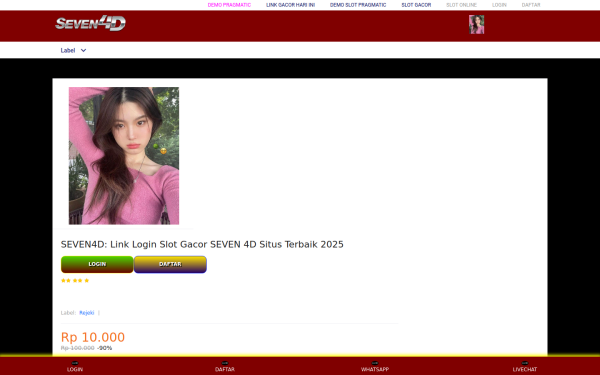Select DAFTAR in the top navigation
The image size is (600, 375).
pyautogui.click(x=531, y=5)
